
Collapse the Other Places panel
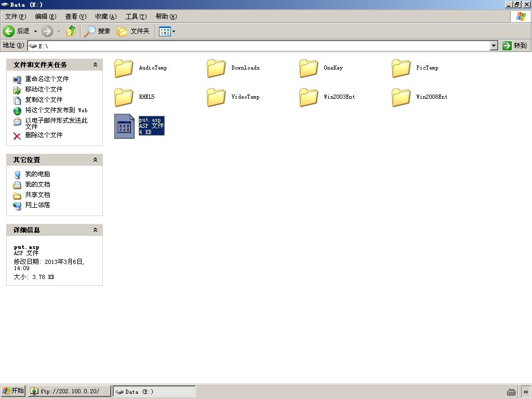[x=96, y=159]
